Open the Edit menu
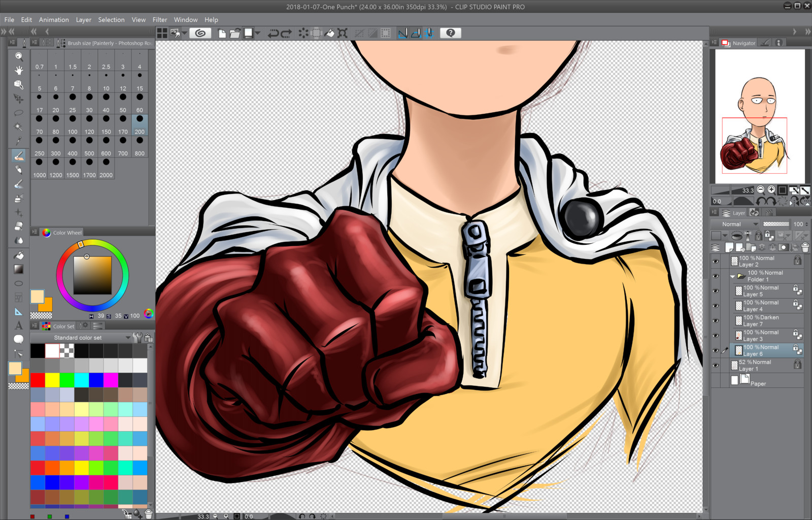 [x=26, y=20]
